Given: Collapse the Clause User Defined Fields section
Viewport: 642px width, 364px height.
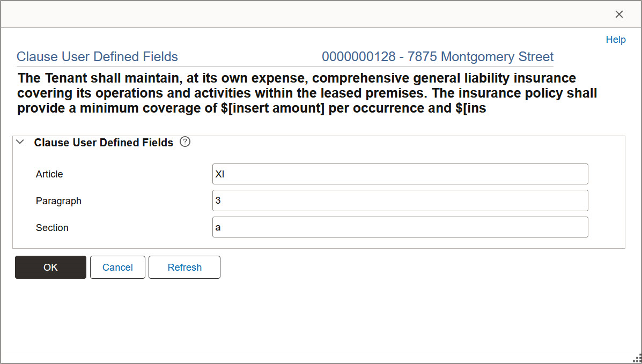Looking at the screenshot, I should click(20, 142).
